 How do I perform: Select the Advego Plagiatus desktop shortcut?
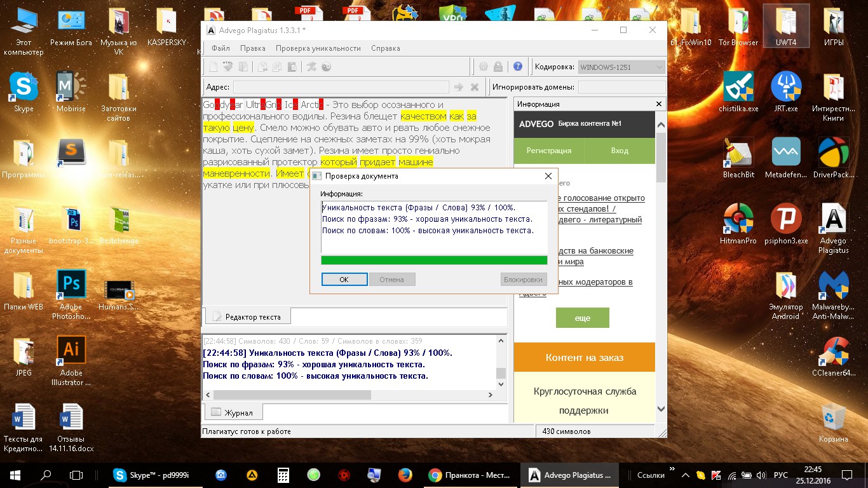coord(834,228)
